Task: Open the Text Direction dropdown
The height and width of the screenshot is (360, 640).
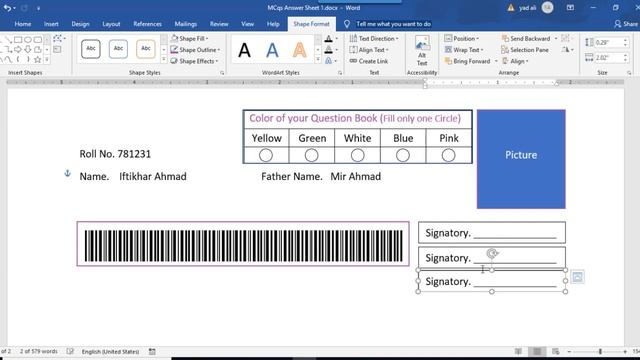Action: [x=374, y=38]
